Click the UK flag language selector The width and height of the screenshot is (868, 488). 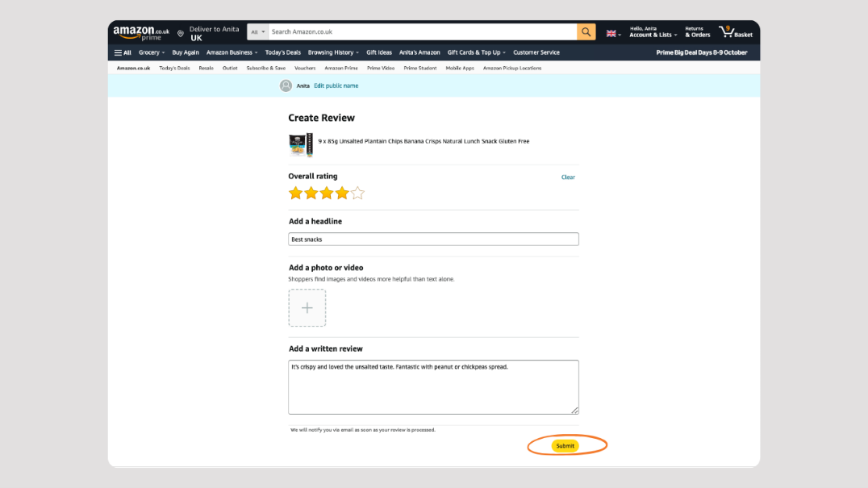pyautogui.click(x=613, y=33)
